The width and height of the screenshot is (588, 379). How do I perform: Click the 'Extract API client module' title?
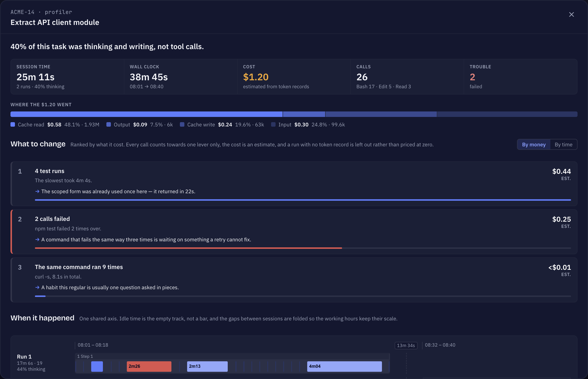click(55, 22)
